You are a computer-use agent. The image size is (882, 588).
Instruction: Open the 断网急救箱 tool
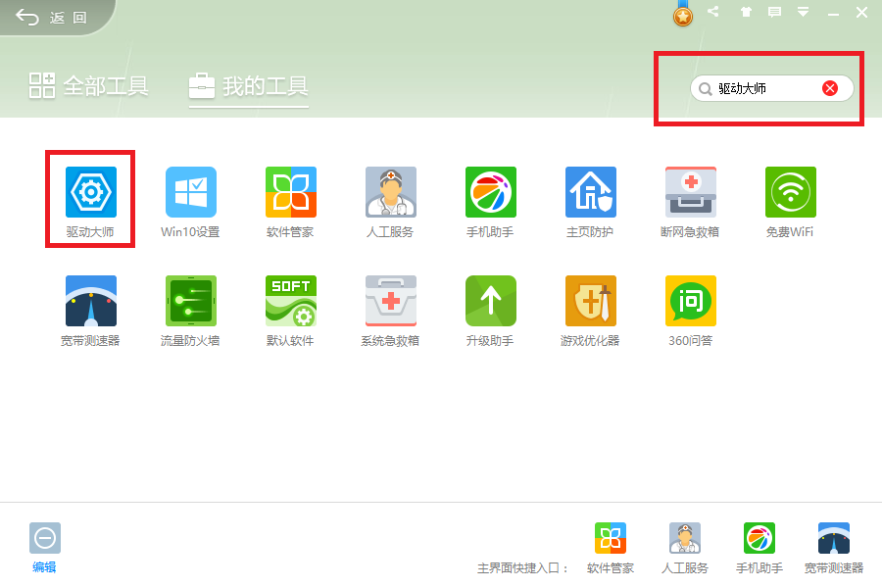point(691,192)
